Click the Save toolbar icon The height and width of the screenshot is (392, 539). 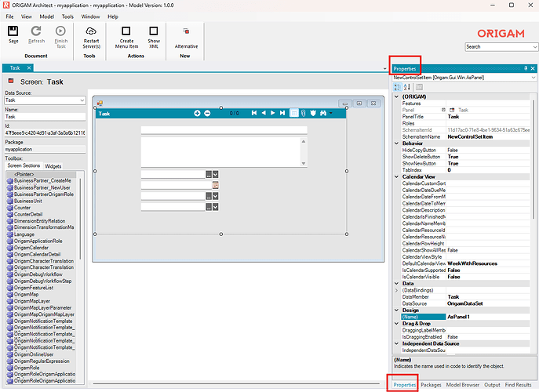(x=13, y=31)
